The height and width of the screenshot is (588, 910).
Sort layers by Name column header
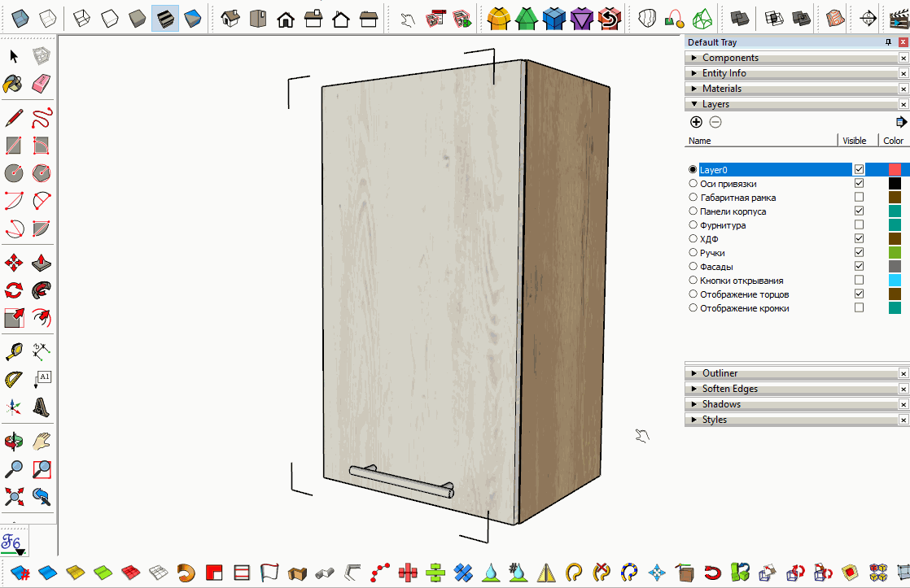point(700,141)
